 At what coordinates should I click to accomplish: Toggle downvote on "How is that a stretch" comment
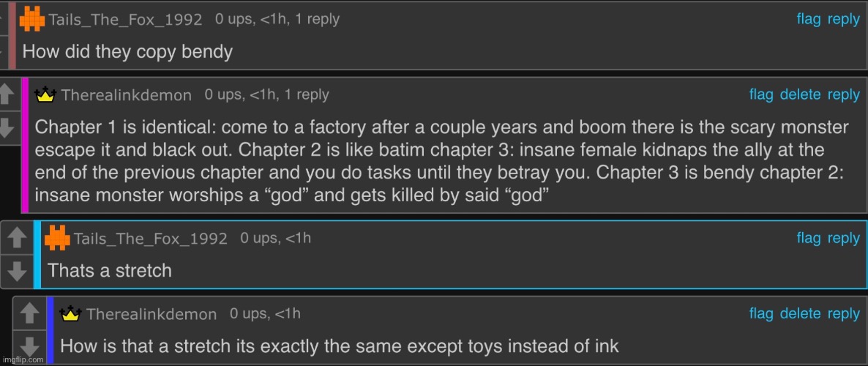point(29,346)
